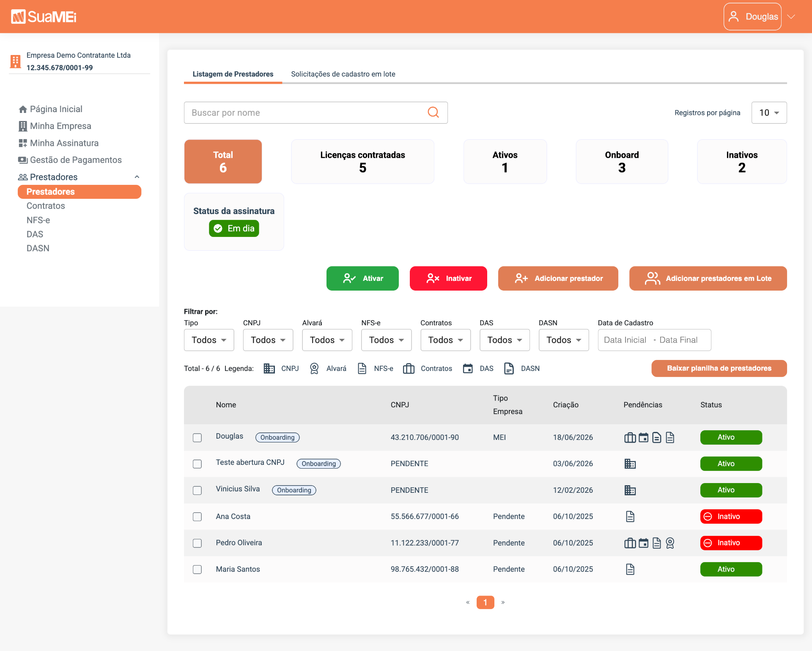Click the document icon in Maria Santos row
The width and height of the screenshot is (812, 651).
pos(630,569)
